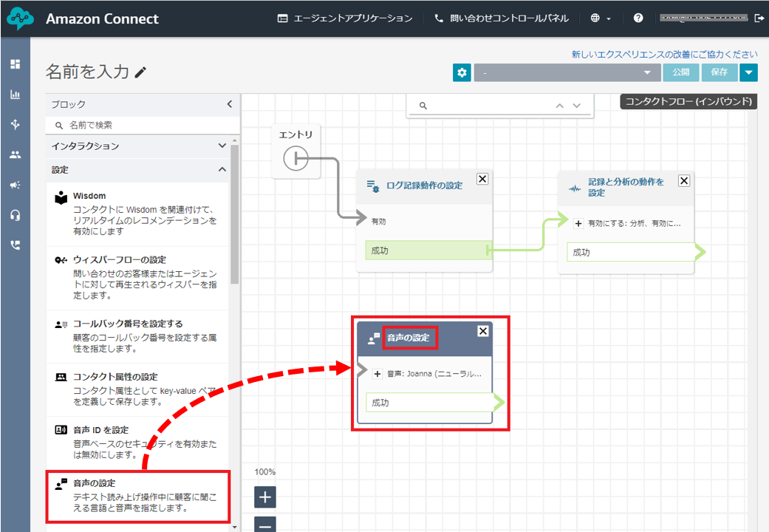Open the ログ記録動作の設定 block title
Screen dimensions: 769x532
[x=424, y=185]
